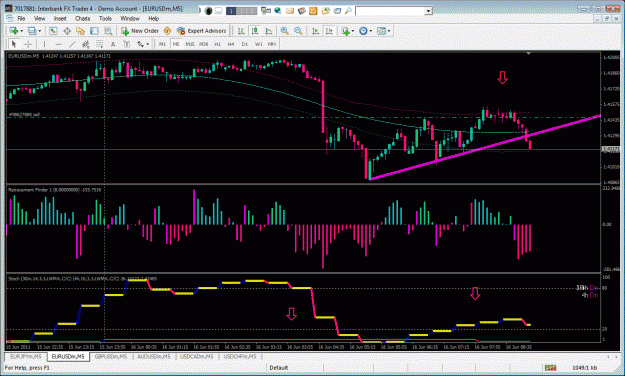
Task: Open the title bar combo box arrow
Action: [428, 11]
